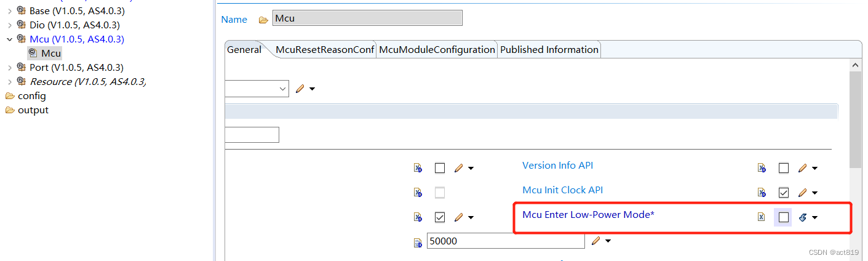
Task: Click the pencil icon next to the 50000 field
Action: point(595,241)
